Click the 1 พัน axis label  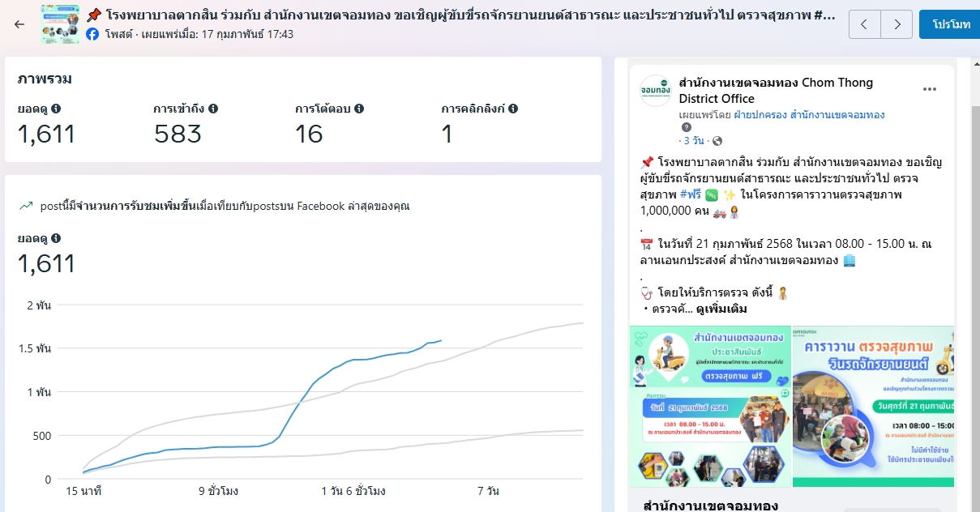[x=39, y=392]
